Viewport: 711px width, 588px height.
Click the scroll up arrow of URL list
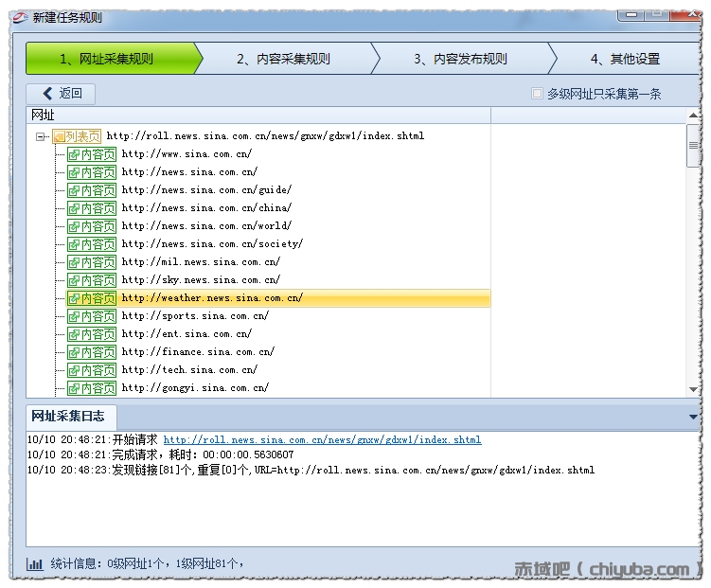pos(693,116)
